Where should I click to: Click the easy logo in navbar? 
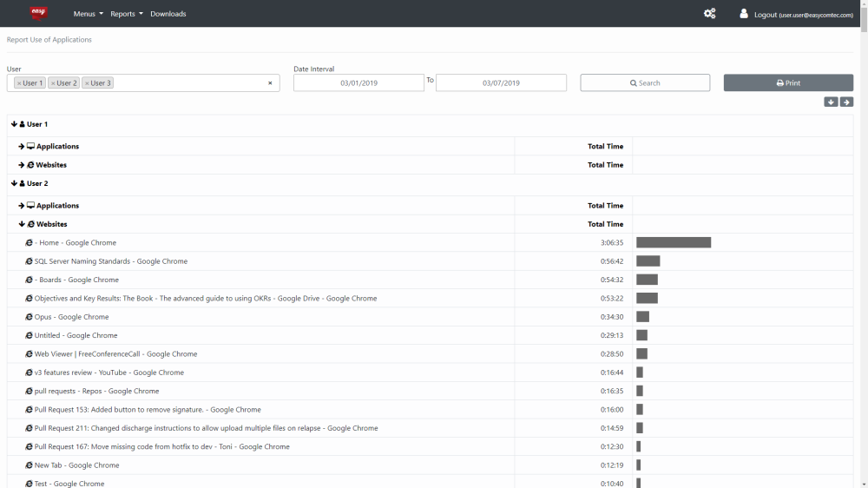(38, 13)
